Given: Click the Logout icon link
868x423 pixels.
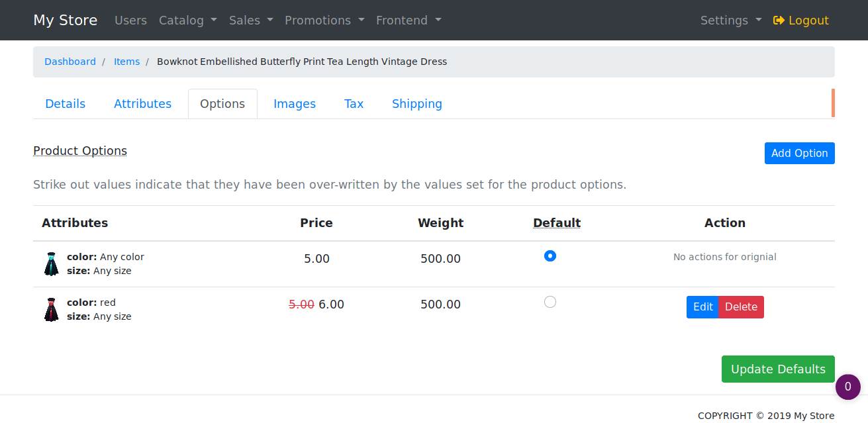Looking at the screenshot, I should 800,21.
